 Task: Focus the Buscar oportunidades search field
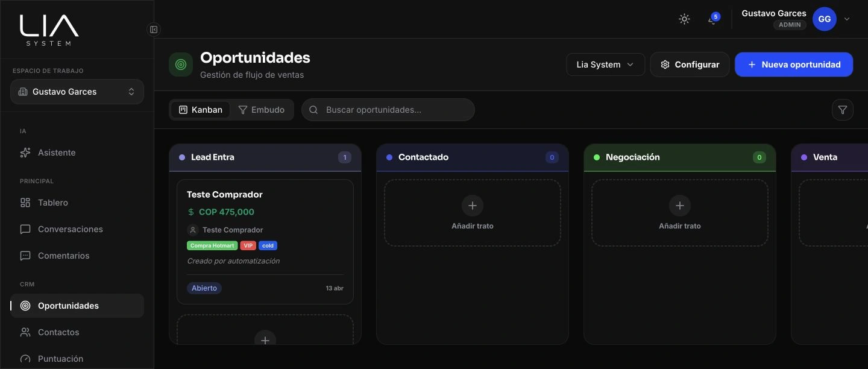388,110
